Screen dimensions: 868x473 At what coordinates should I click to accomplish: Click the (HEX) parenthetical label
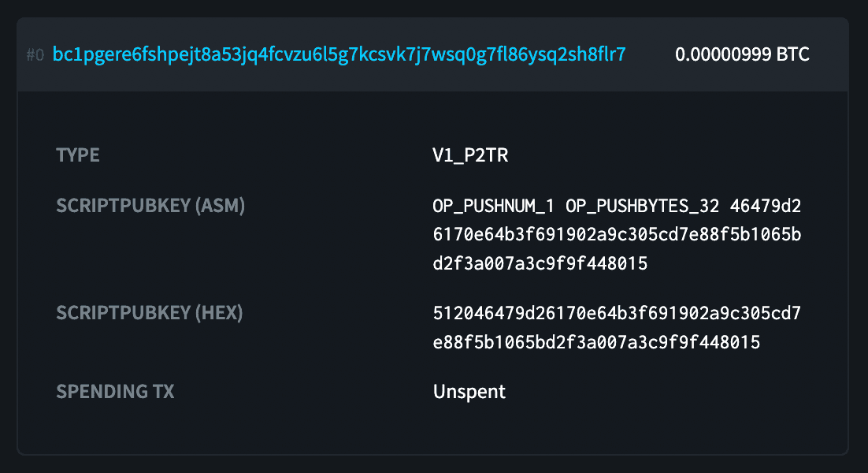click(219, 313)
